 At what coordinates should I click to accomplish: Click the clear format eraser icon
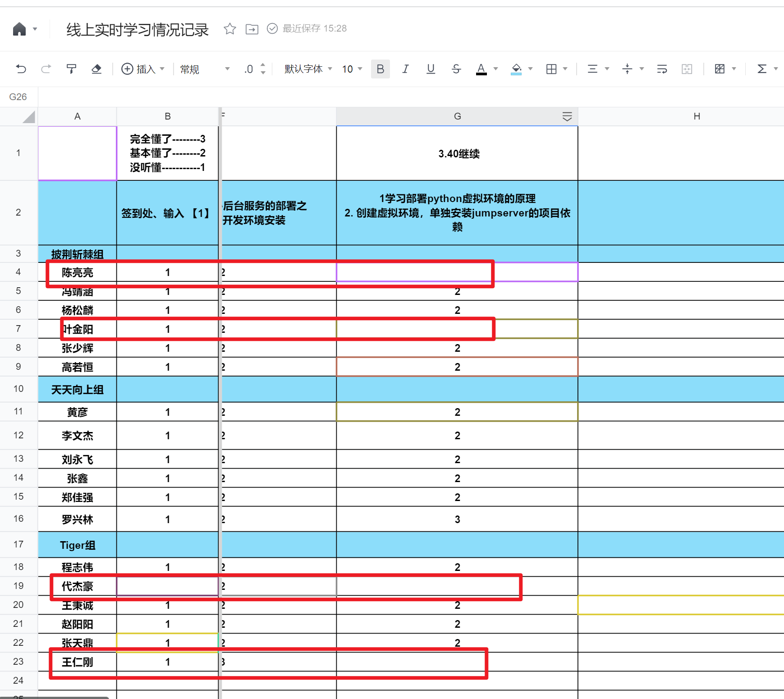[x=96, y=69]
